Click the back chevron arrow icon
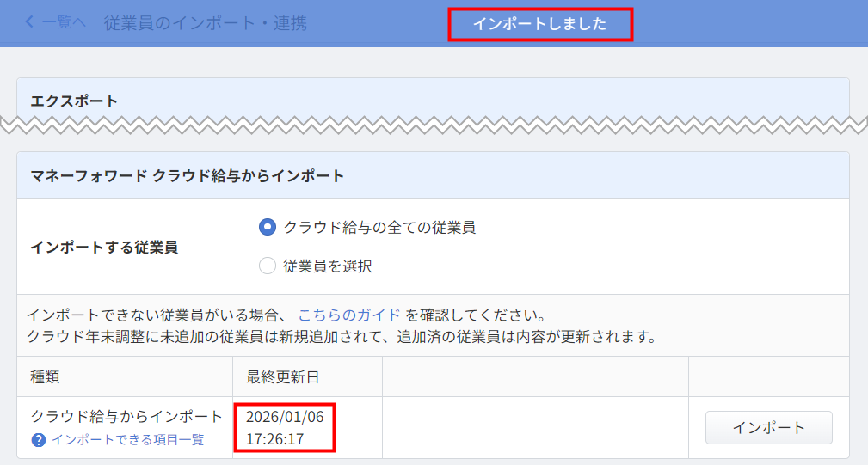The width and height of the screenshot is (868, 465). pyautogui.click(x=30, y=22)
